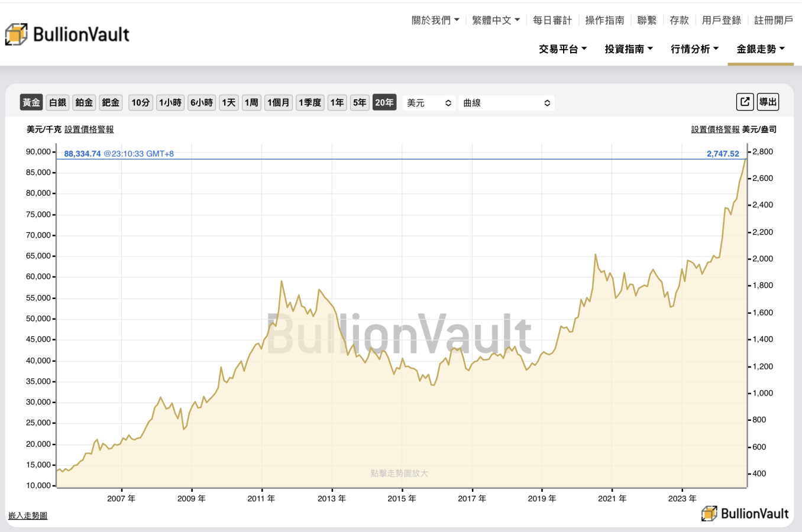Click the 50,000 left axis value

pyautogui.click(x=38, y=319)
